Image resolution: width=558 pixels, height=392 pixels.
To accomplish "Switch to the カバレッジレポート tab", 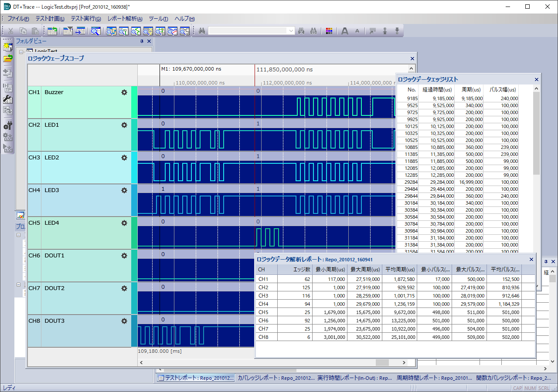I will click(276, 378).
